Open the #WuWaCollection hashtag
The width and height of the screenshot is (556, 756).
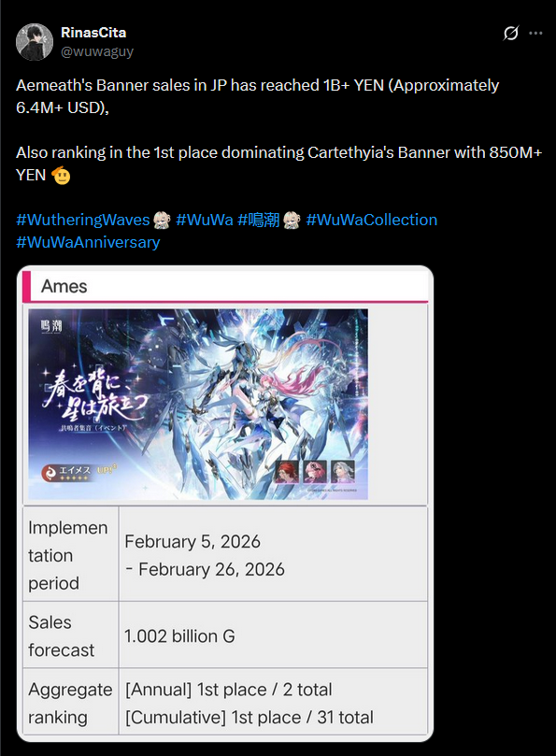click(x=371, y=220)
